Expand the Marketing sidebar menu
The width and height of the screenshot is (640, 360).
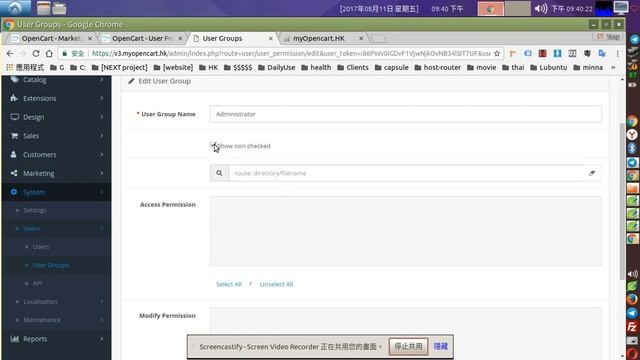pyautogui.click(x=56, y=173)
